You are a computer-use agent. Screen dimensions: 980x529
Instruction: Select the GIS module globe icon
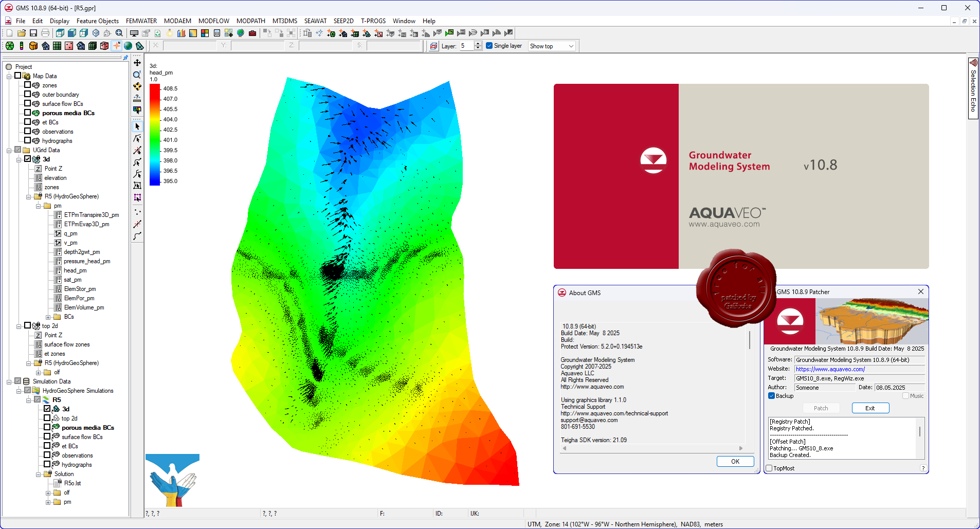pyautogui.click(x=128, y=46)
